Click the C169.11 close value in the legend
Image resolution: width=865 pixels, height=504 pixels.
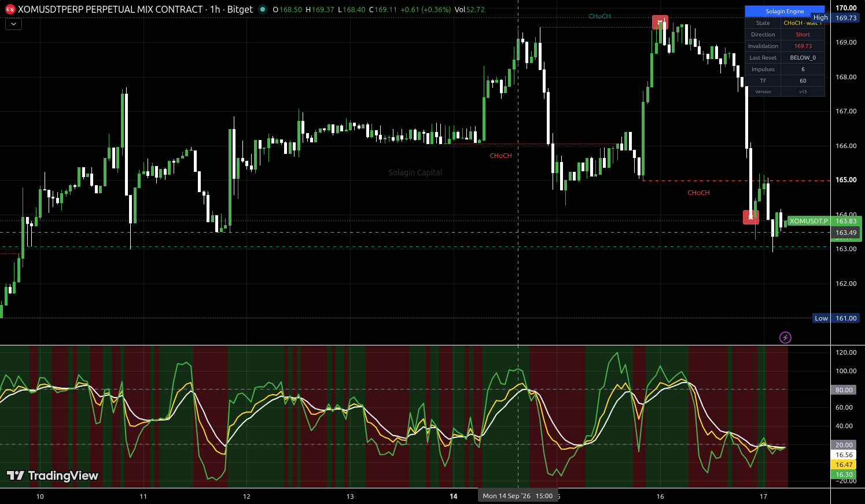pos(383,10)
